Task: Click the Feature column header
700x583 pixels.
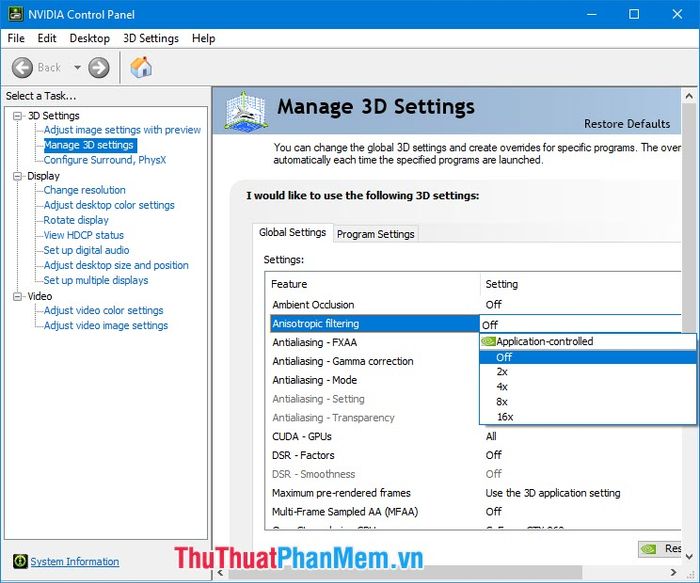Action: tap(373, 284)
